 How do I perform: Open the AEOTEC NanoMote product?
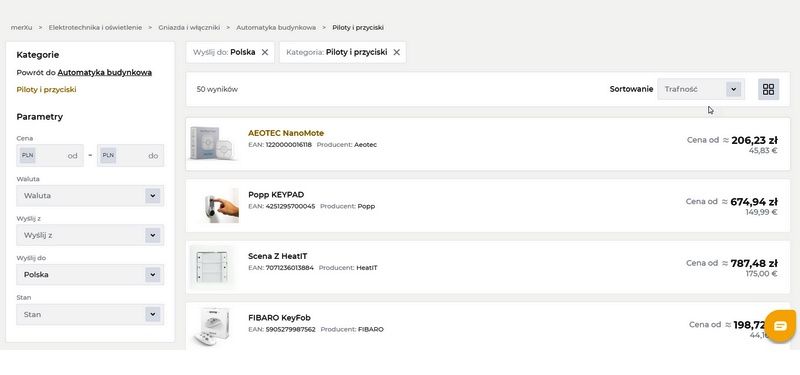[x=286, y=133]
